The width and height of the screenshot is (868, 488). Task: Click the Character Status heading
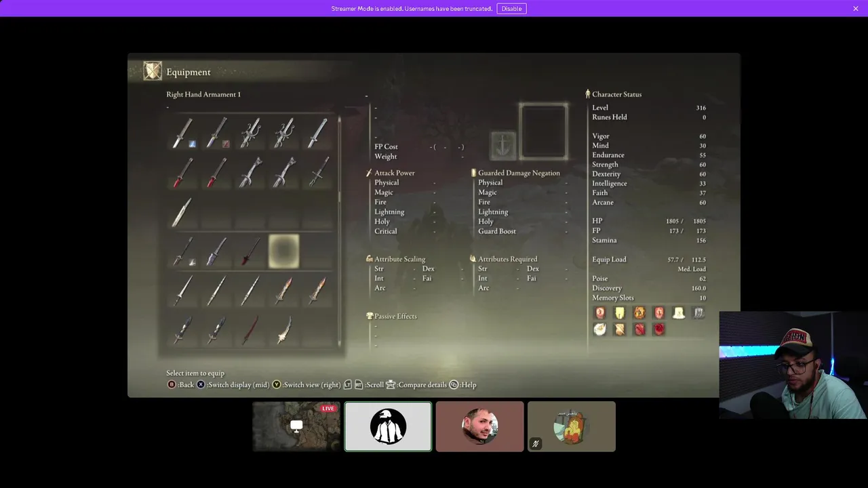pos(616,94)
